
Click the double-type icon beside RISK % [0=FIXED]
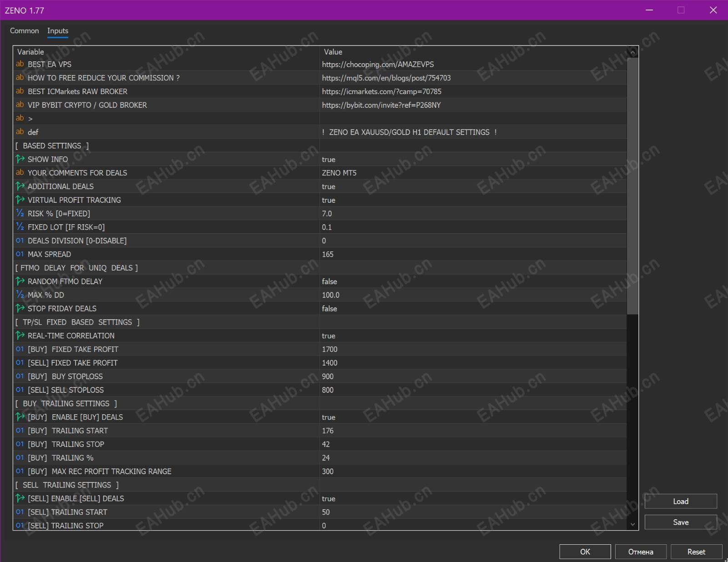click(x=20, y=213)
